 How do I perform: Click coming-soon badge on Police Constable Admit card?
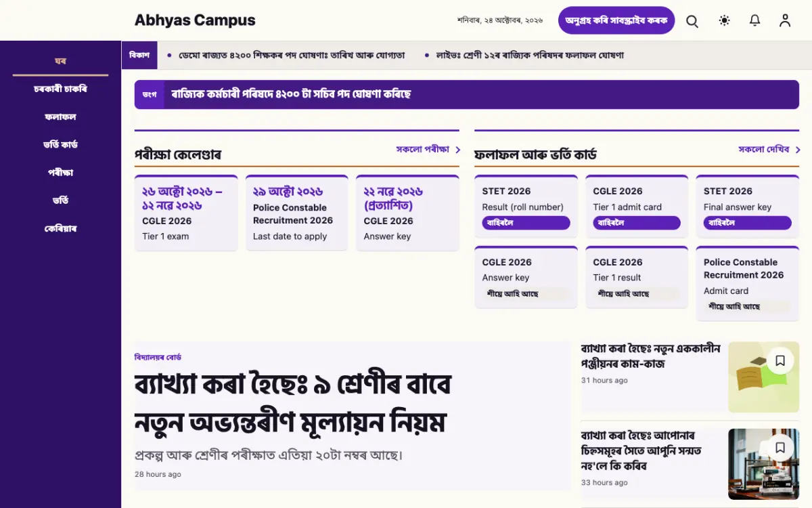point(747,307)
